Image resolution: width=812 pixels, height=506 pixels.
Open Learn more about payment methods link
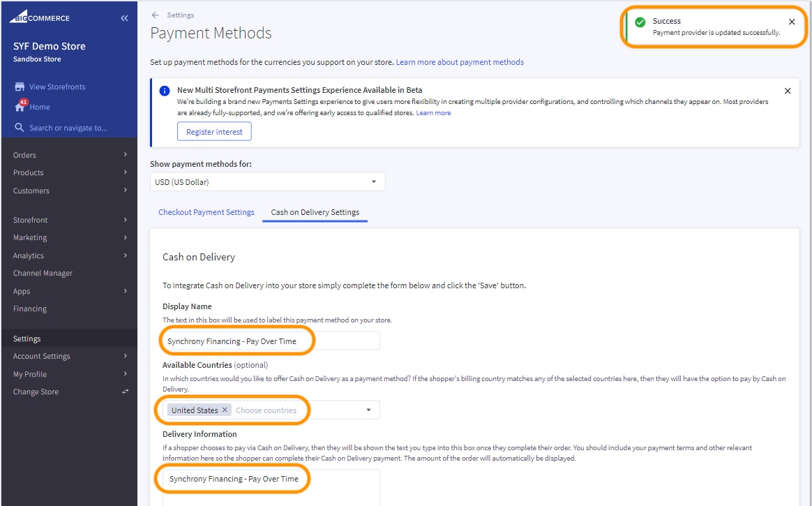coord(460,62)
